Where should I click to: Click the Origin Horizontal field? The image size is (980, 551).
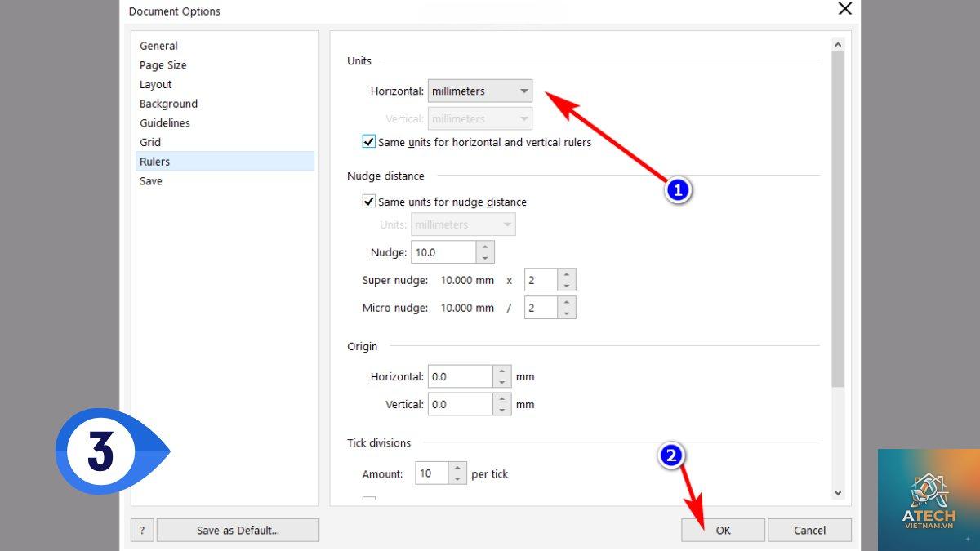click(460, 376)
